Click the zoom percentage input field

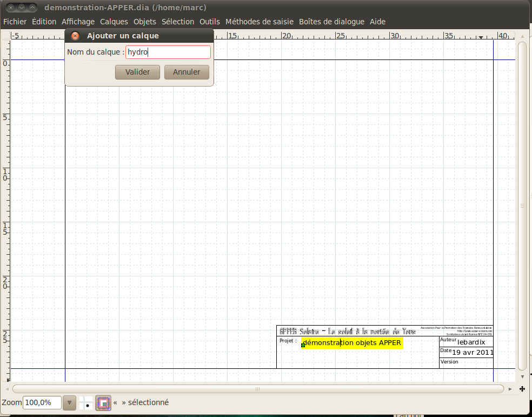click(42, 402)
